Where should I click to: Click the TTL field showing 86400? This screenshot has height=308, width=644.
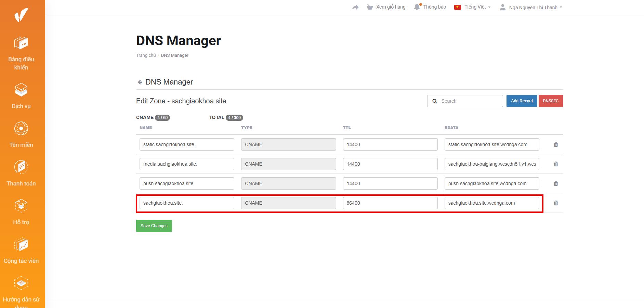coord(390,203)
